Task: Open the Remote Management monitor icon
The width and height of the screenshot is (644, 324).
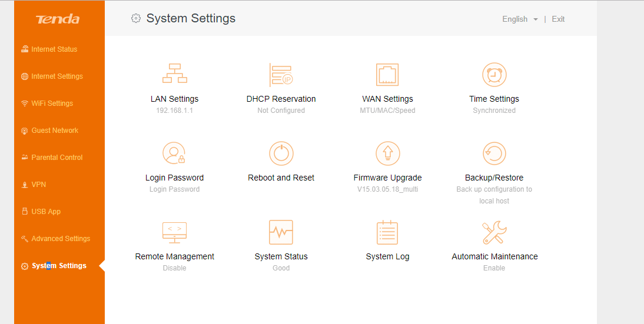Action: click(174, 232)
